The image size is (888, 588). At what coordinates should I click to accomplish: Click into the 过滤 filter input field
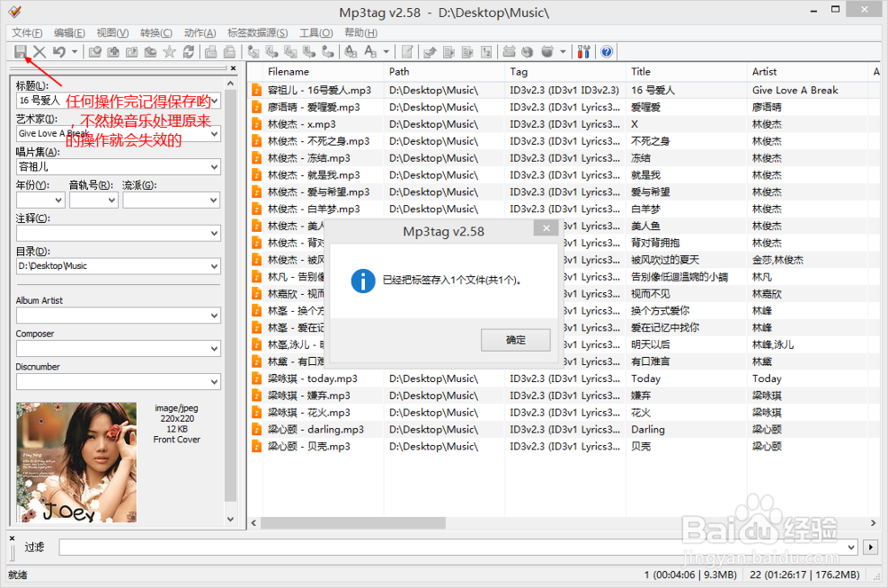point(451,547)
